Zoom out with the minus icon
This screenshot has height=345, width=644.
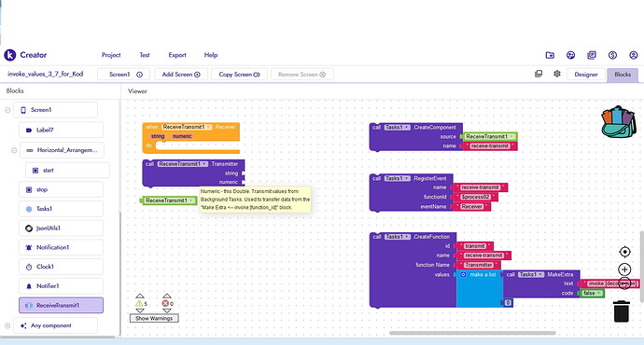(624, 283)
